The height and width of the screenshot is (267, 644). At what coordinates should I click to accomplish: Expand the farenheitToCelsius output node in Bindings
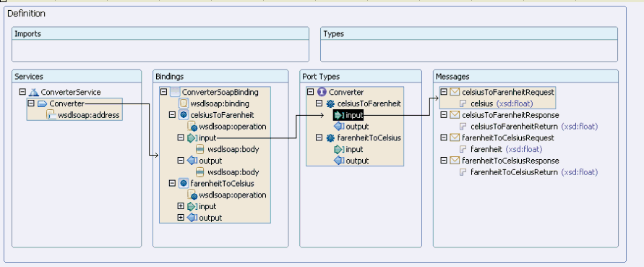[x=181, y=218]
